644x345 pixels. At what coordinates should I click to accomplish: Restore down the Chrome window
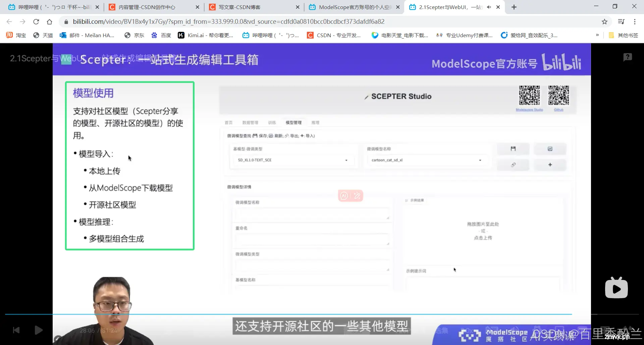click(x=615, y=6)
